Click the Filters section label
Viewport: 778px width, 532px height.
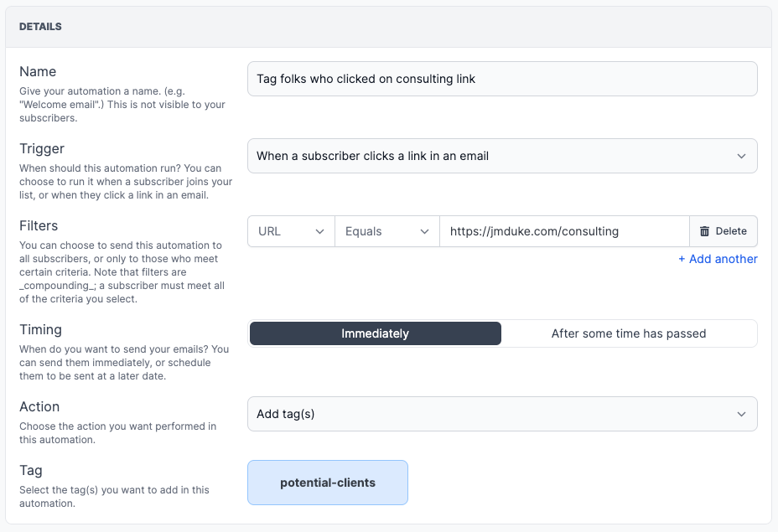[39, 225]
